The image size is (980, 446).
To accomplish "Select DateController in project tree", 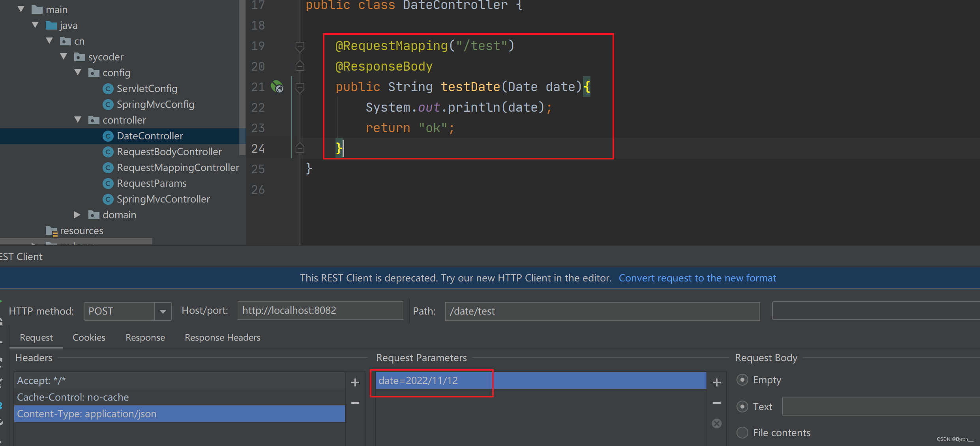I will pos(150,136).
